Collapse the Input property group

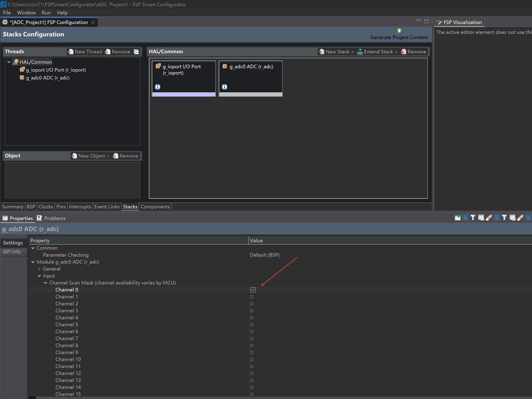tap(39, 276)
